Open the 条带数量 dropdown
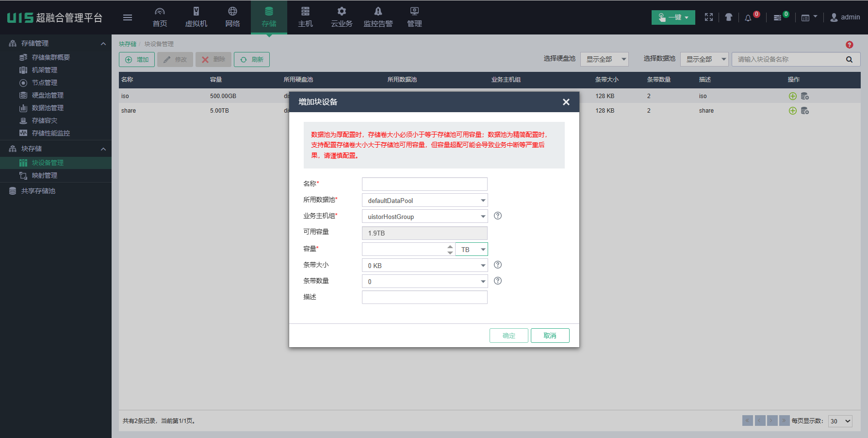 click(425, 282)
